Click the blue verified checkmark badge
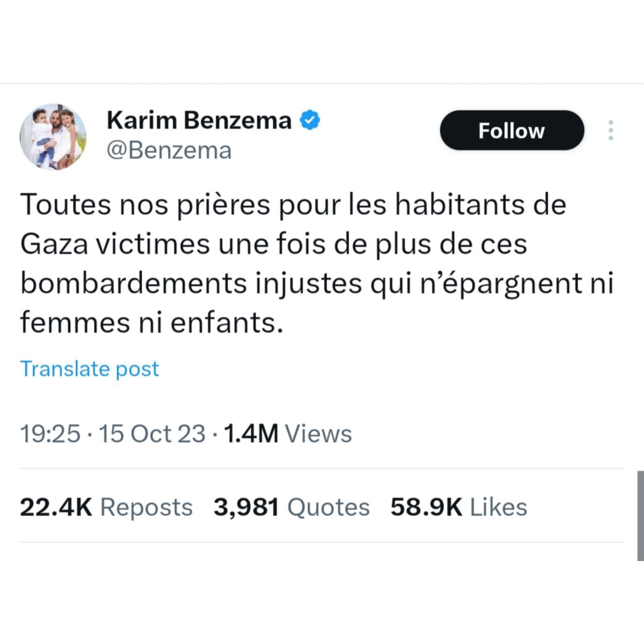The height and width of the screenshot is (644, 644). (310, 121)
